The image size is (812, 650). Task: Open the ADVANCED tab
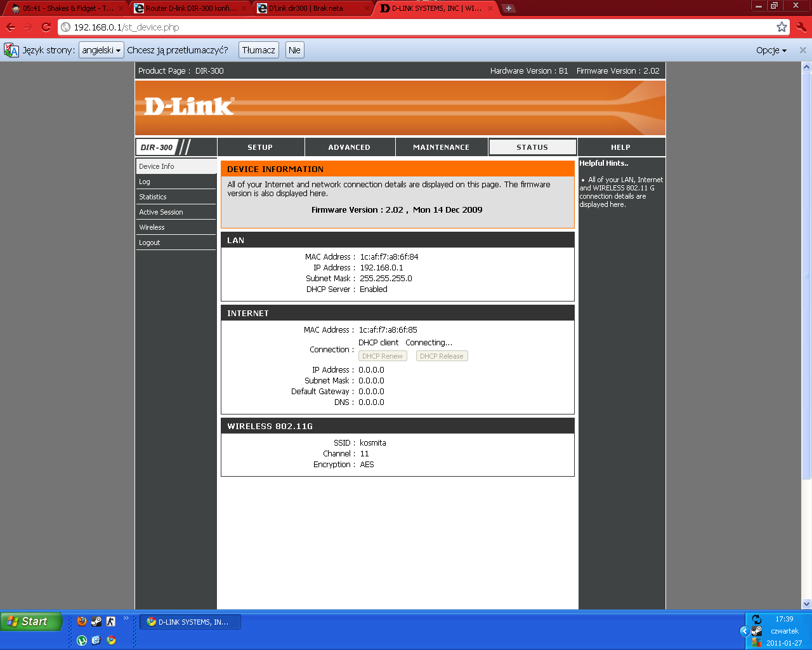click(x=350, y=147)
